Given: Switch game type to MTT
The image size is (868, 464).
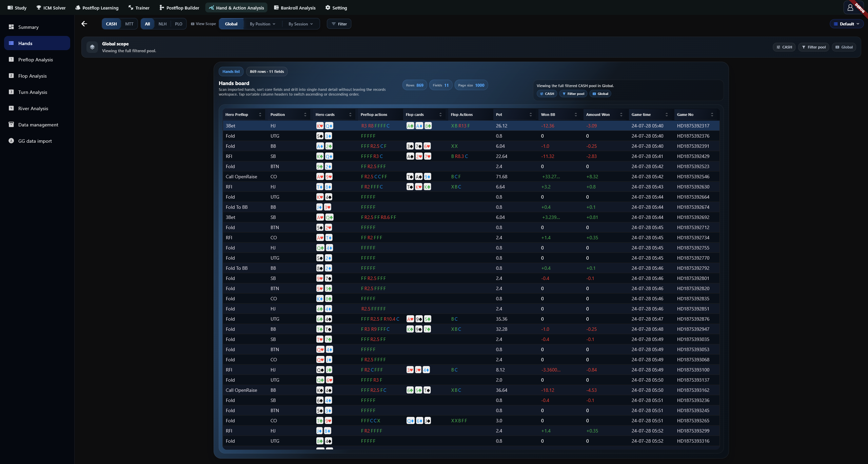Looking at the screenshot, I should point(129,24).
